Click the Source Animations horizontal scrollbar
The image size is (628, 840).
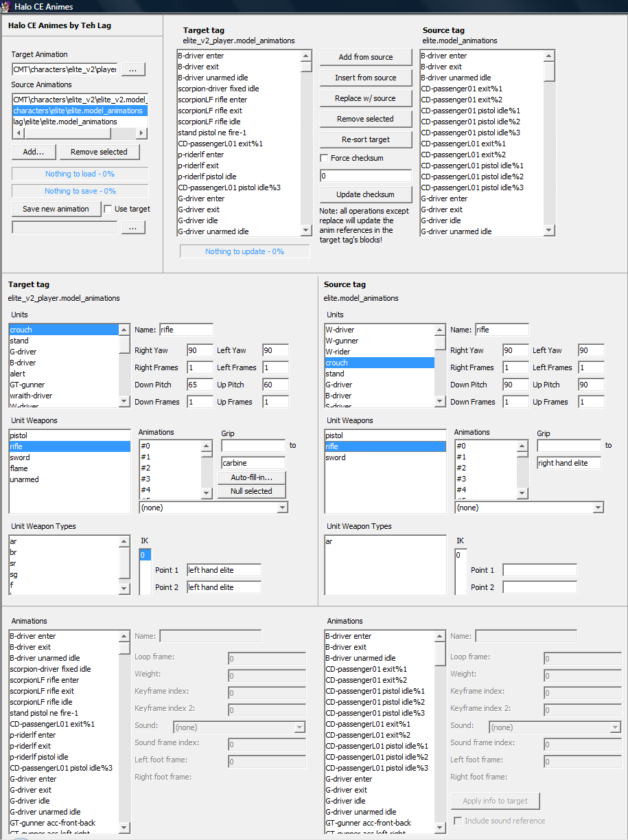69,133
